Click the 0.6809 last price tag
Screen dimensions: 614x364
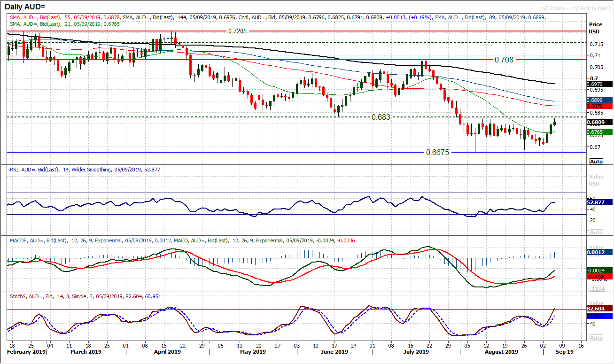pos(599,122)
